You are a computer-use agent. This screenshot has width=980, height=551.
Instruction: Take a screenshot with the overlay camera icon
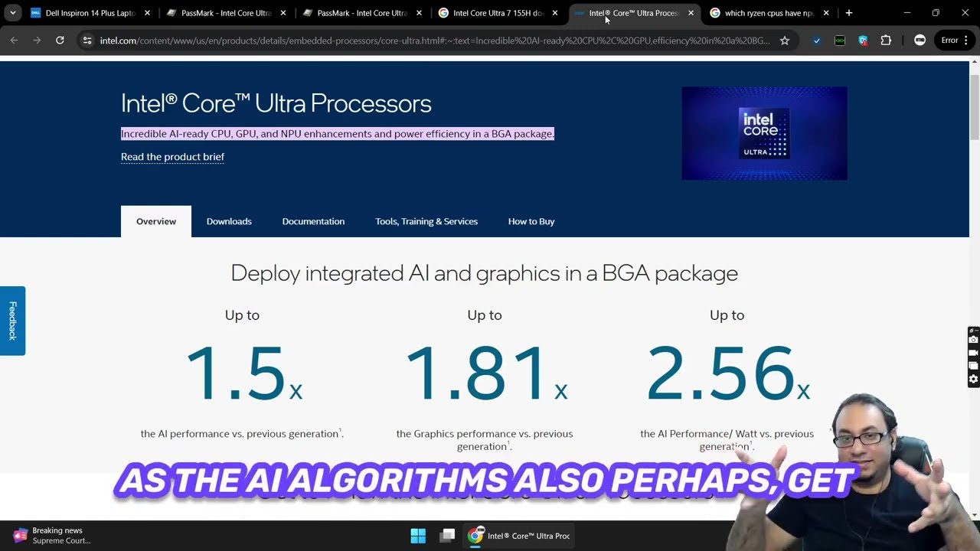tap(973, 339)
